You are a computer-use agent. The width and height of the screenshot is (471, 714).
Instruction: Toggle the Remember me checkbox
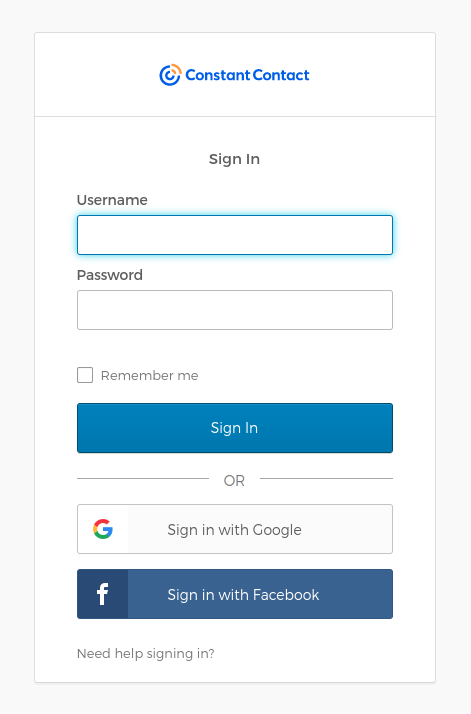click(x=85, y=375)
